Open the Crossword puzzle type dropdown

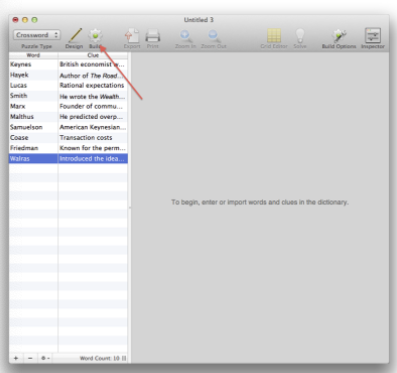[37, 35]
